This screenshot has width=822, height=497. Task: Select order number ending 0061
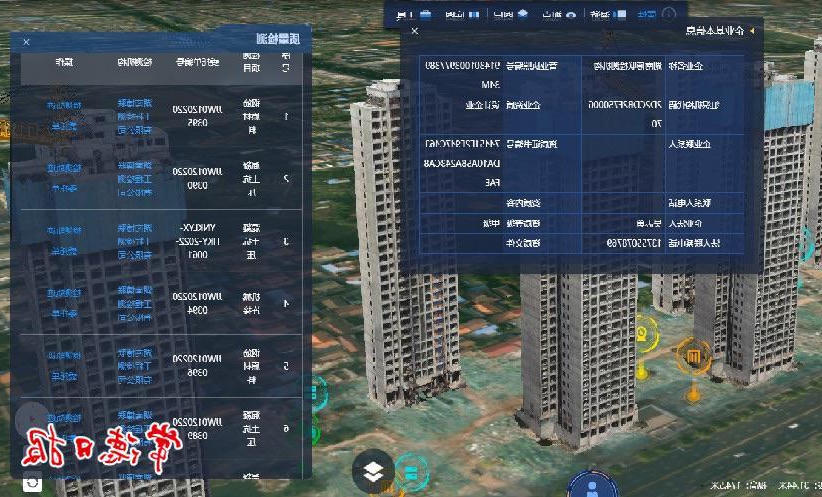(198, 241)
